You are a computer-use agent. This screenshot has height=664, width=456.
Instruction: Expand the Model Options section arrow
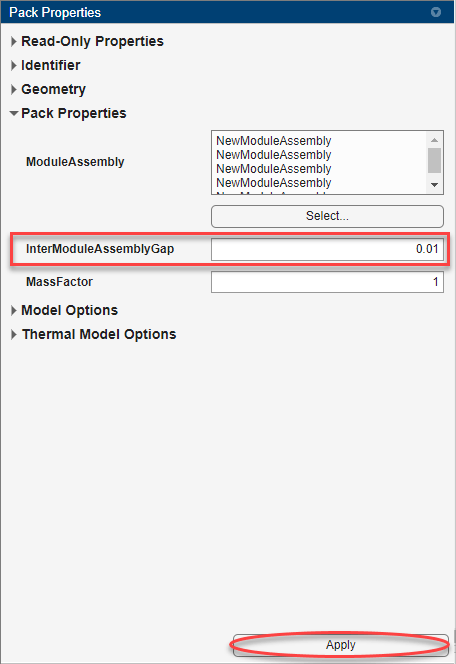click(x=14, y=310)
